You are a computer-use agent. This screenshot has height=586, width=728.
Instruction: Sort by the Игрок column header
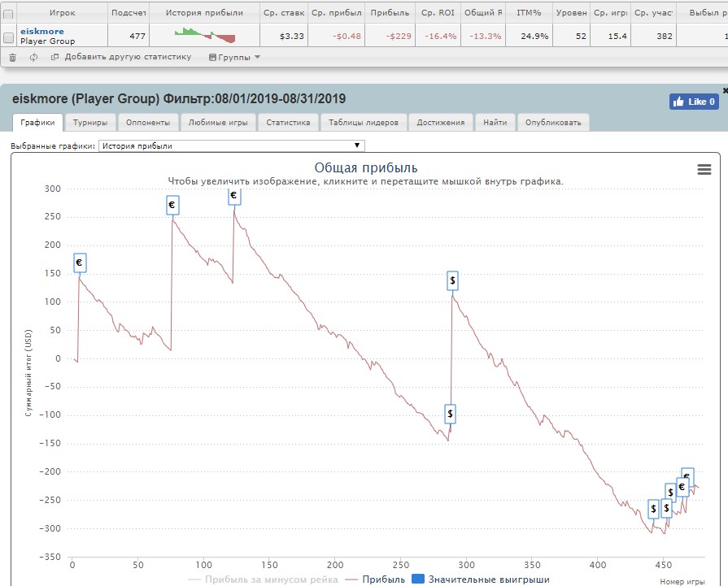(x=62, y=13)
